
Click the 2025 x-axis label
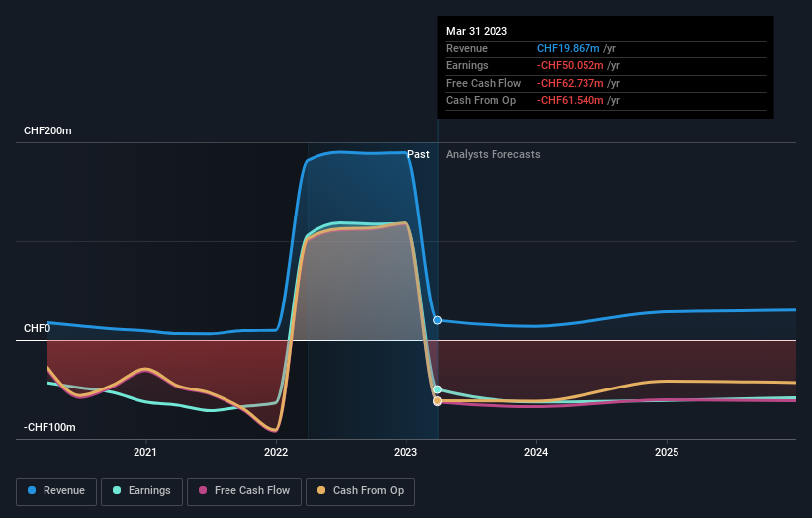(667, 452)
